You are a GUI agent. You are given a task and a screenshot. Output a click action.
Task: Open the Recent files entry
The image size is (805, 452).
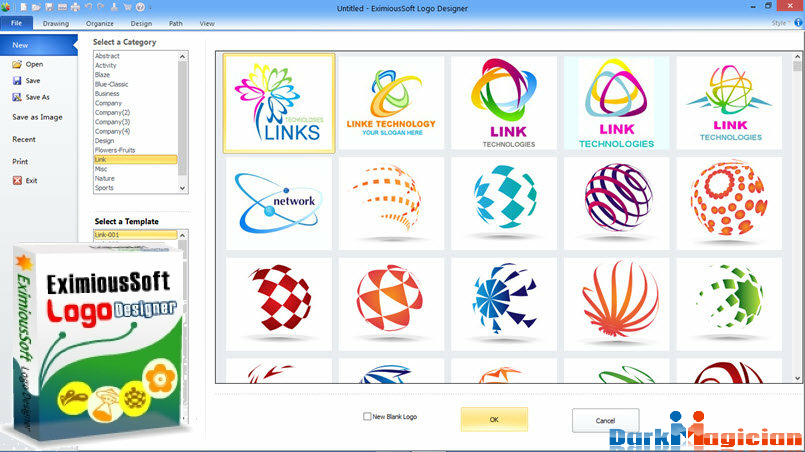point(24,139)
